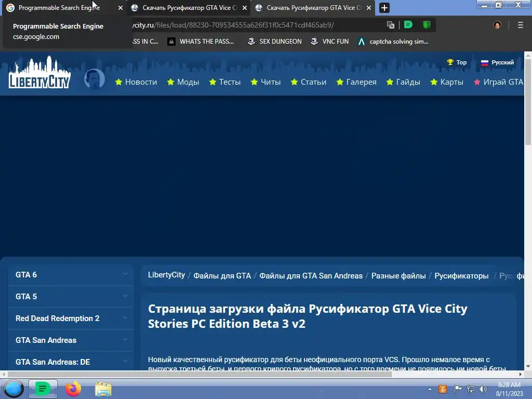Open the browser profile avatar icon
The image size is (532, 399).
tap(497, 25)
